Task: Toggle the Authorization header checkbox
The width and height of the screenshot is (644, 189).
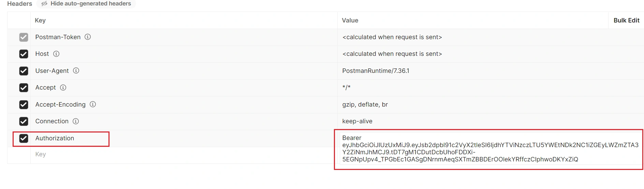Action: click(24, 138)
